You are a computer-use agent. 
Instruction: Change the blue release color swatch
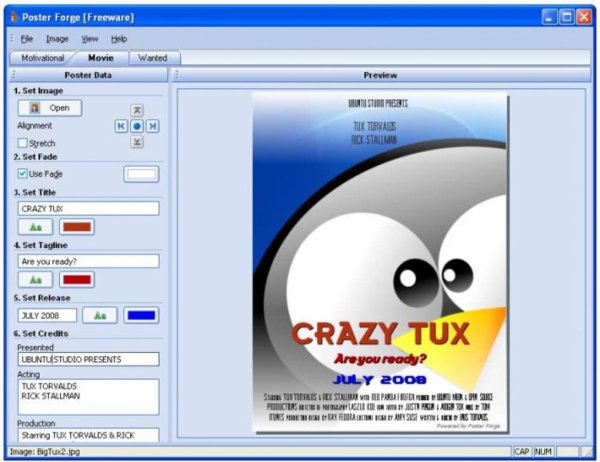click(141, 315)
